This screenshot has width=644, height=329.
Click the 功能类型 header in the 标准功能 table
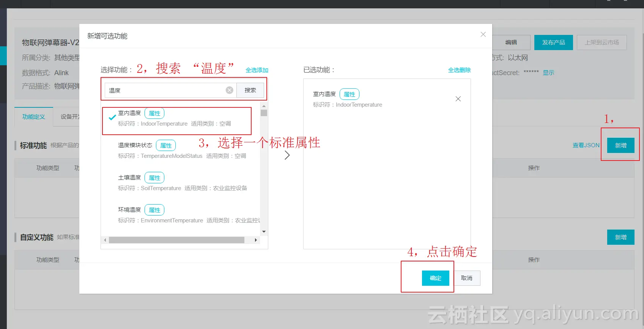point(48,168)
